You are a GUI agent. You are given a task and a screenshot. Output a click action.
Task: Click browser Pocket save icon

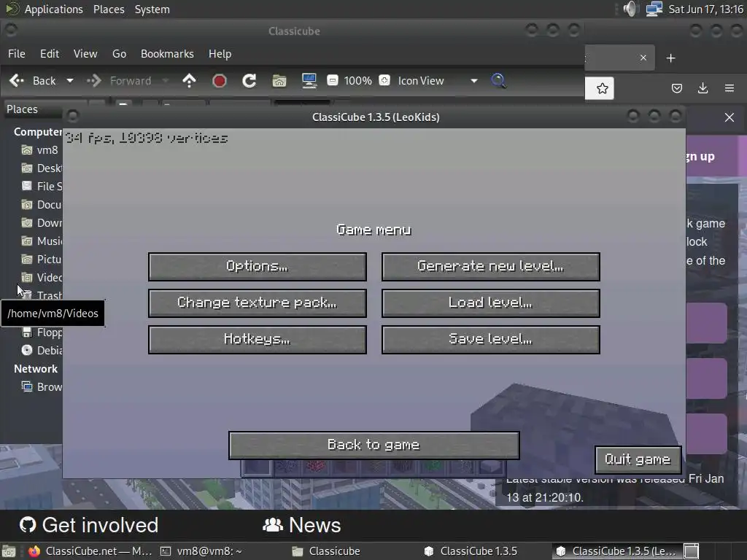(676, 88)
